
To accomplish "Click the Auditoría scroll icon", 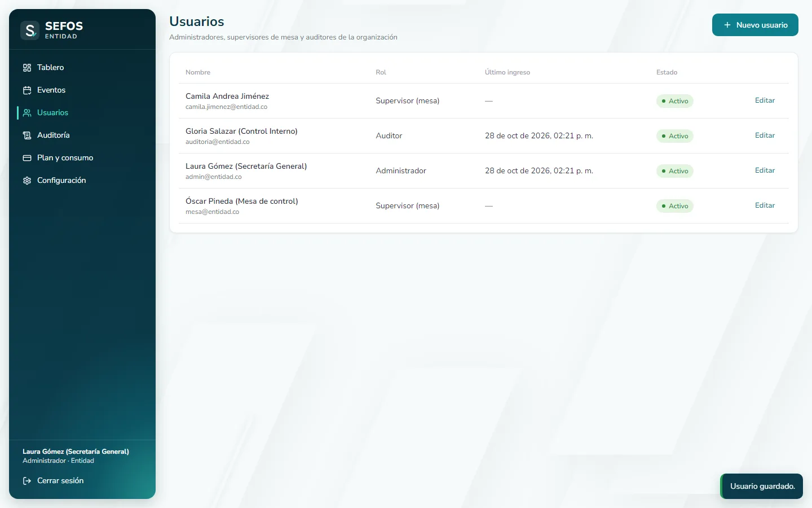I will coord(27,135).
